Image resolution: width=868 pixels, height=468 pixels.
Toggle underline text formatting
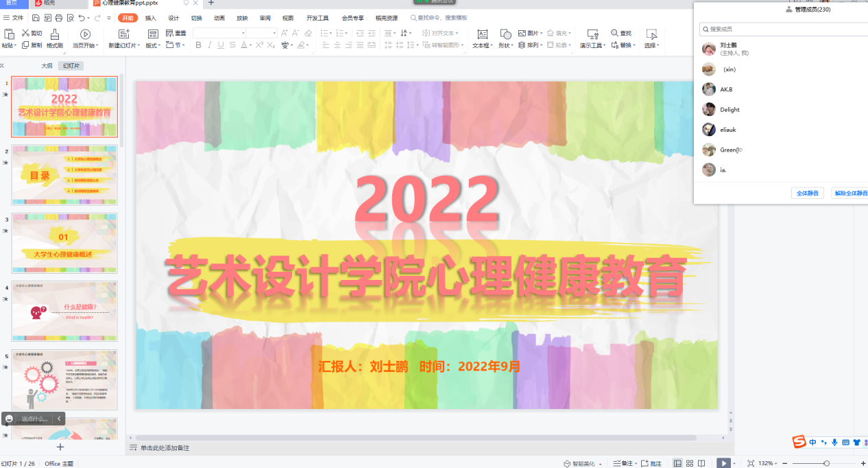tap(221, 45)
